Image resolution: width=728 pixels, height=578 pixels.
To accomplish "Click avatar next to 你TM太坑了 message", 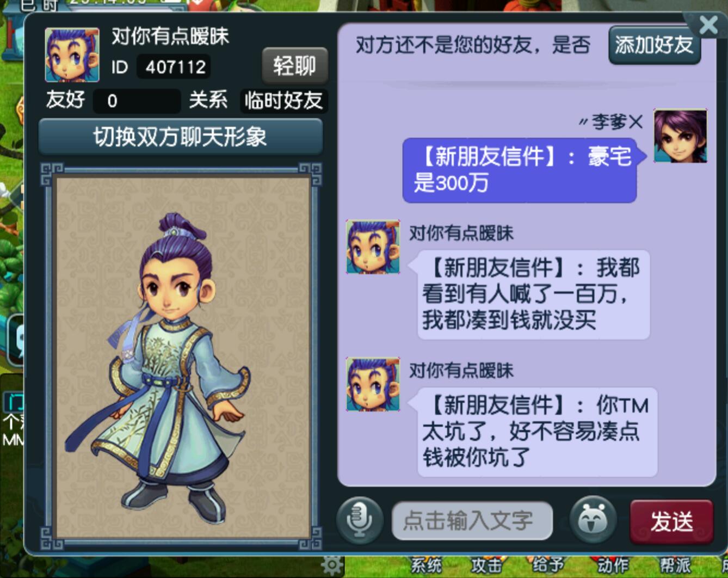I will [373, 384].
